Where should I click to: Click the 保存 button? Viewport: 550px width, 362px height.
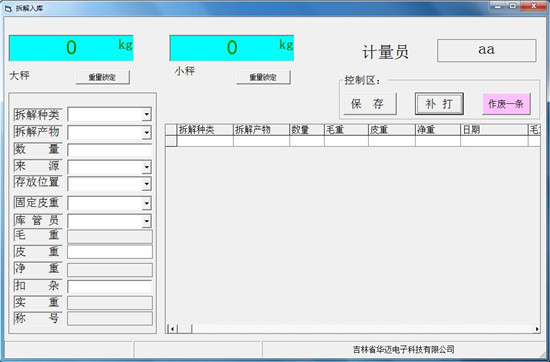tap(370, 104)
